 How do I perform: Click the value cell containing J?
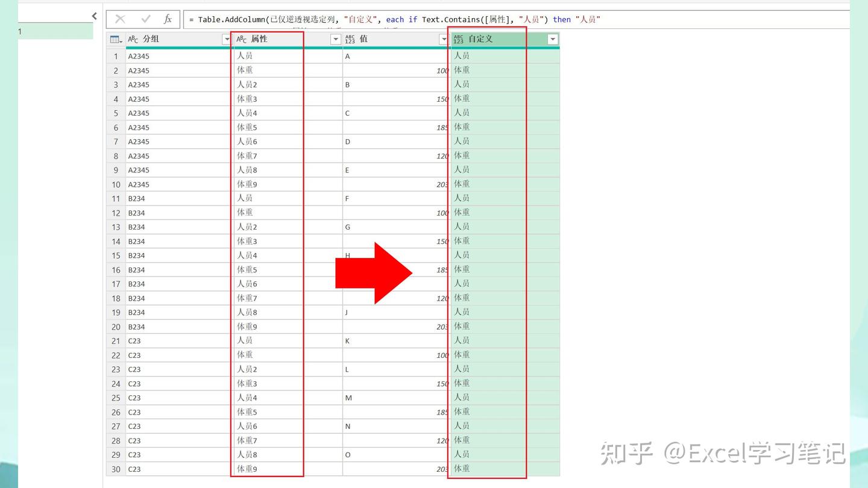coord(396,312)
